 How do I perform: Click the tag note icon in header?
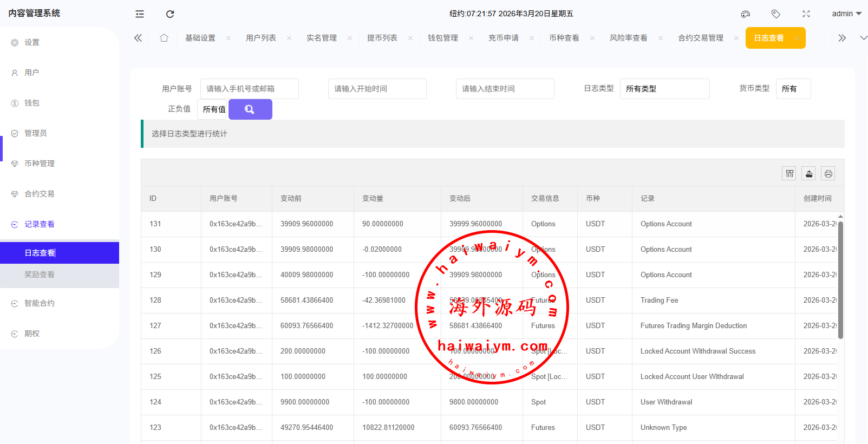(x=776, y=14)
